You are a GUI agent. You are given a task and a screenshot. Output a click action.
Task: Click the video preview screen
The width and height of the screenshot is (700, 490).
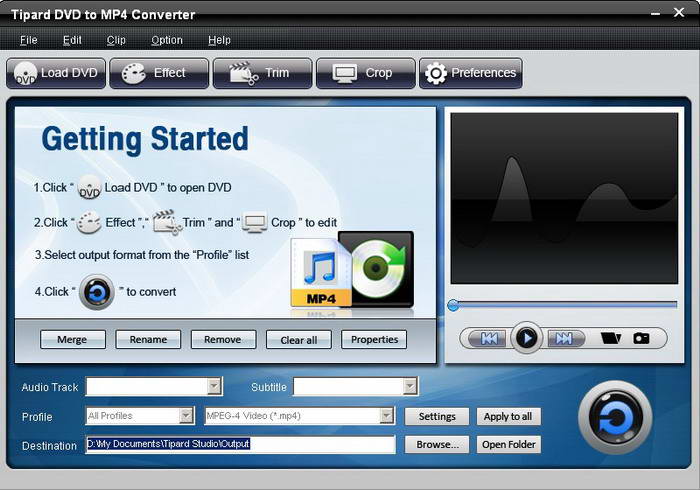pos(564,198)
